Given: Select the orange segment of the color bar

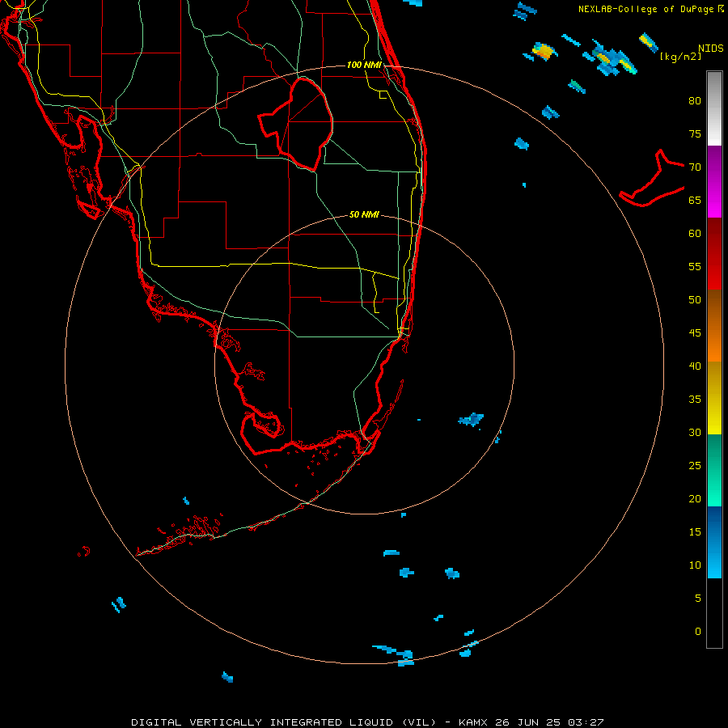Looking at the screenshot, I should [714, 325].
